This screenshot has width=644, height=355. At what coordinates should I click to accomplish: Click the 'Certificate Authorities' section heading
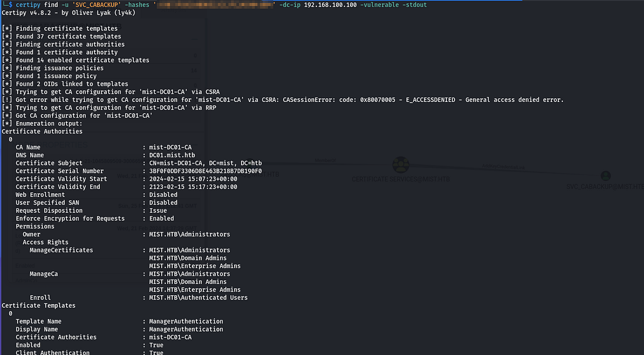[42, 132]
